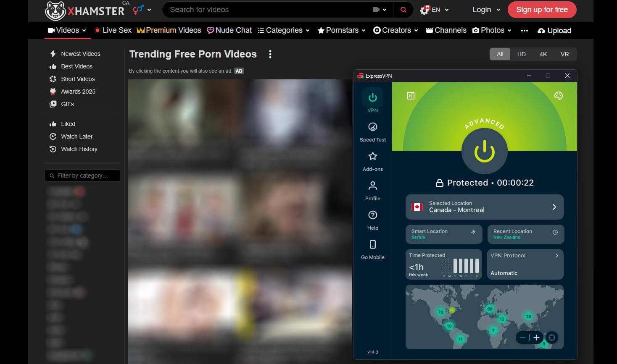Select Smart Location Serbia
Image resolution: width=617 pixels, height=364 pixels.
444,234
